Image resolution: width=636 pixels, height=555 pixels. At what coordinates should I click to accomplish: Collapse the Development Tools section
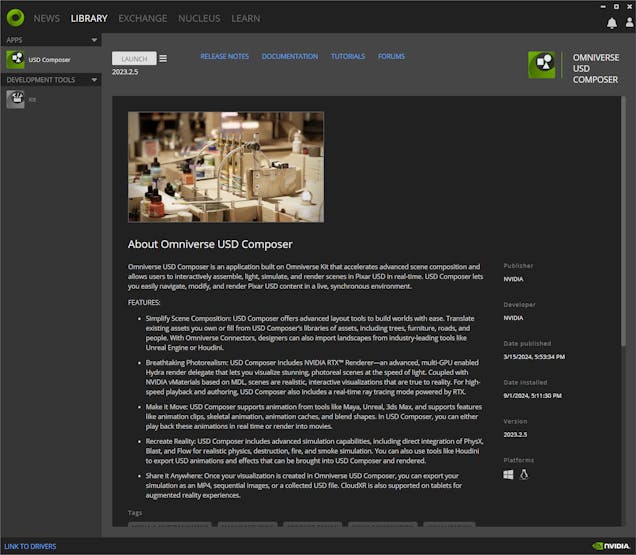(94, 79)
